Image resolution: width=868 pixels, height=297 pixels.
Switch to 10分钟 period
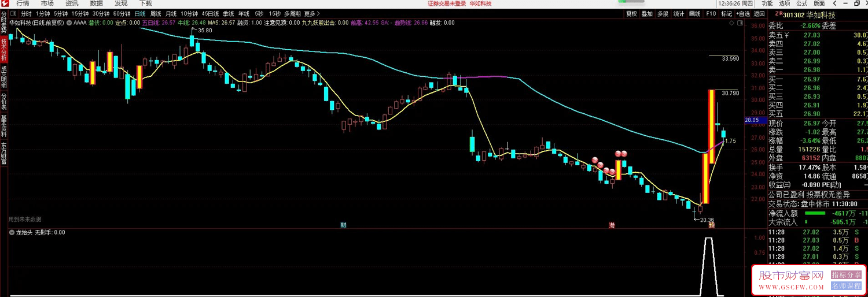click(189, 13)
